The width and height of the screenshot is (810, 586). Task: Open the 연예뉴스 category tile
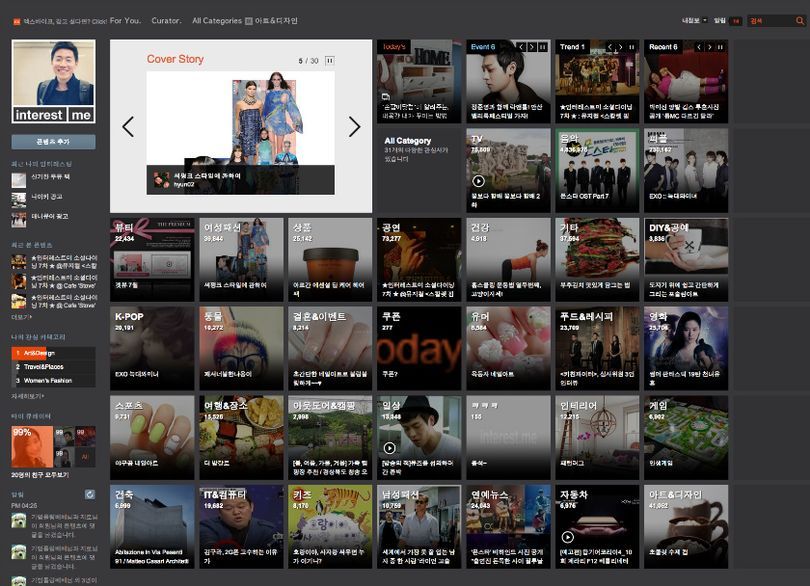click(x=508, y=527)
